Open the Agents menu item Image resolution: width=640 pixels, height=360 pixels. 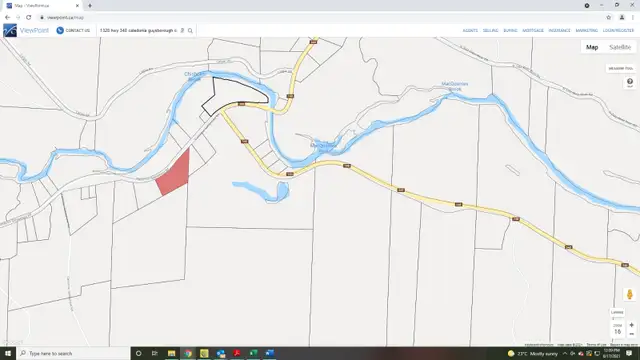click(x=470, y=31)
